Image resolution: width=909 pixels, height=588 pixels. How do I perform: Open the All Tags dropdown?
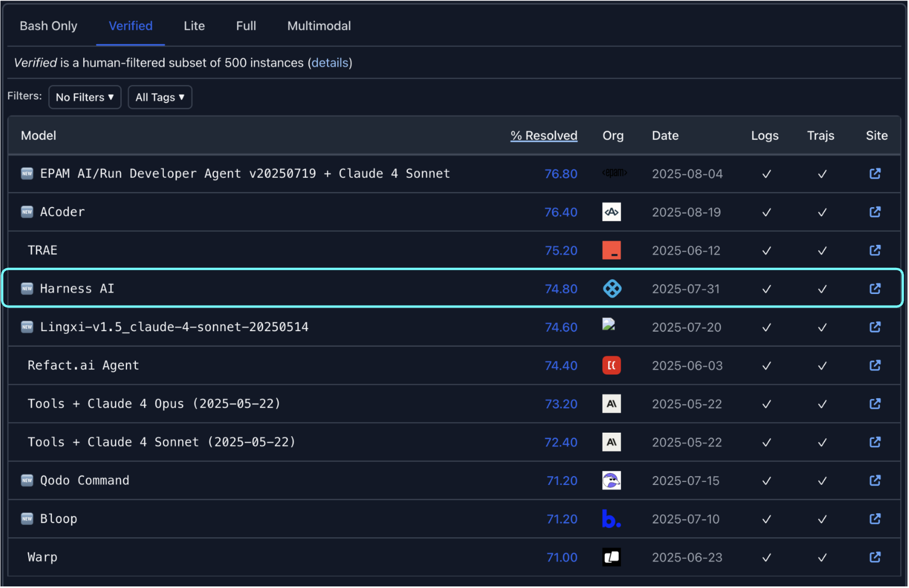click(x=160, y=97)
